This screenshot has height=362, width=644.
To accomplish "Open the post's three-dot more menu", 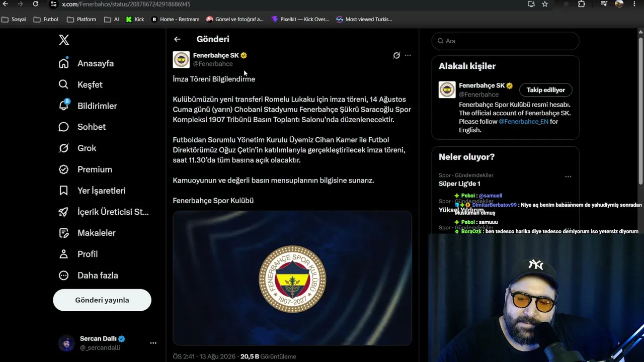I will point(408,55).
